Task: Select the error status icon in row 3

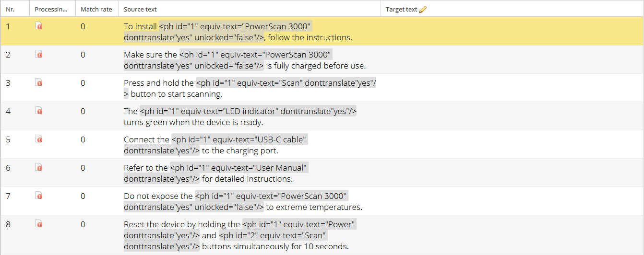Action: coord(39,83)
